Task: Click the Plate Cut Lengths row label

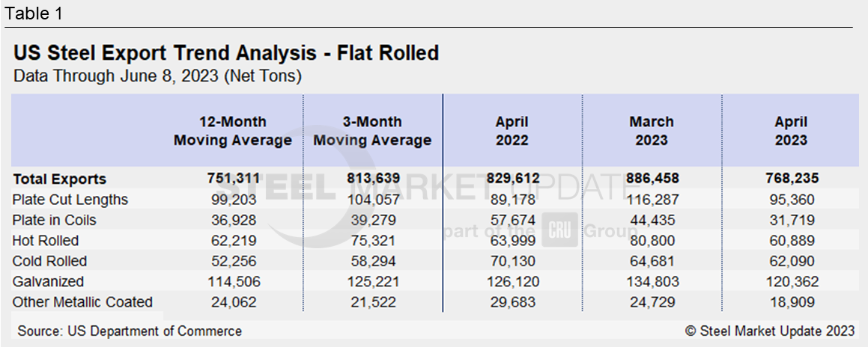Action: click(x=70, y=200)
